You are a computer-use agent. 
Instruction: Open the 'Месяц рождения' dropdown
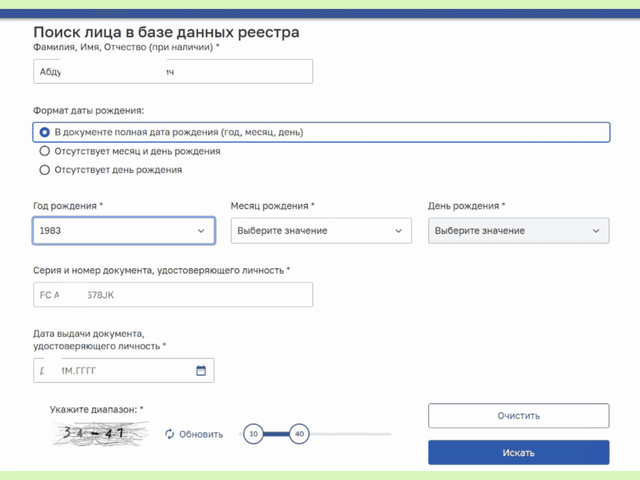[x=321, y=231]
